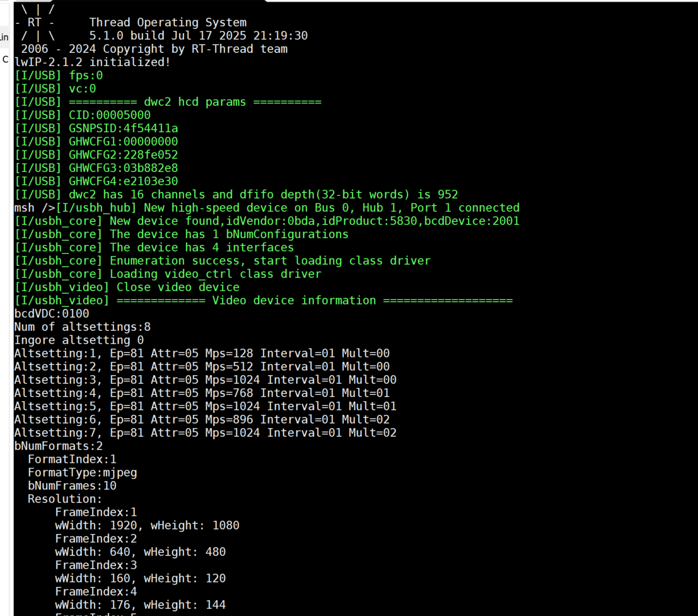The image size is (698, 616).
Task: Click the Enumeration success log line
Action: [222, 261]
